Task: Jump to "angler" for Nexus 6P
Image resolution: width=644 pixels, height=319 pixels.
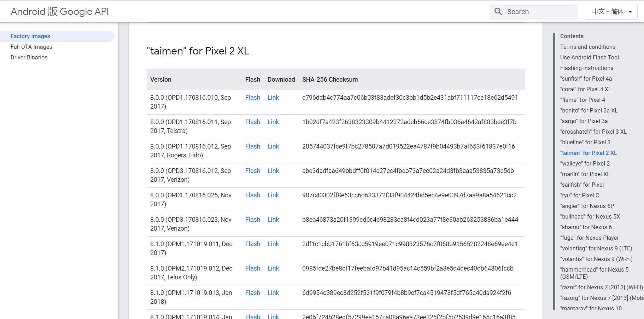Action: (587, 206)
